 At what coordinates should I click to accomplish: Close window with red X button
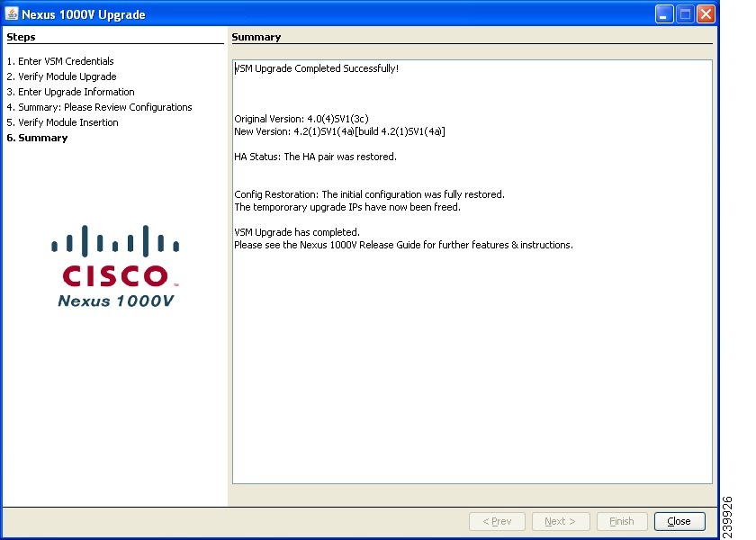(x=706, y=14)
